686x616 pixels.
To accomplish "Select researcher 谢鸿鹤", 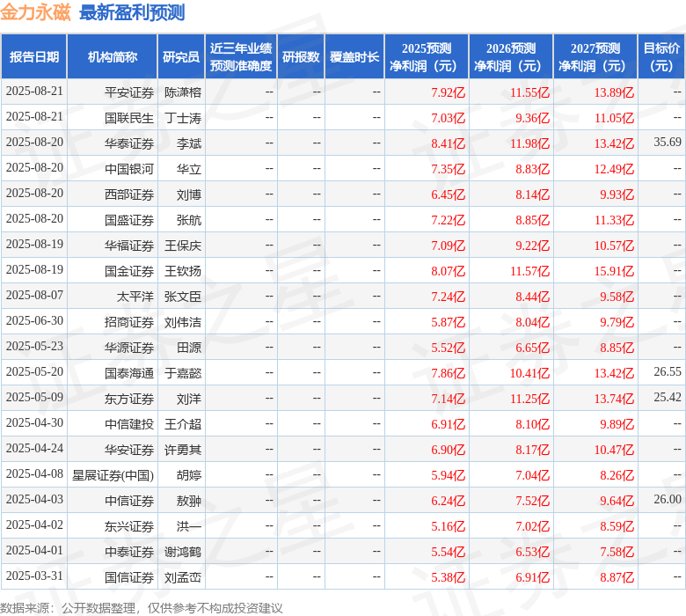I will click(183, 552).
